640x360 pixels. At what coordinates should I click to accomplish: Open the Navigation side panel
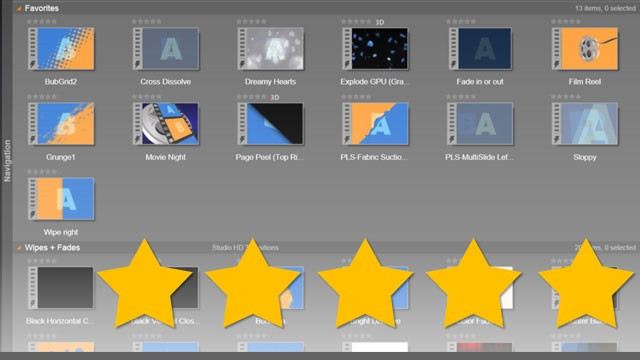pos(7,161)
